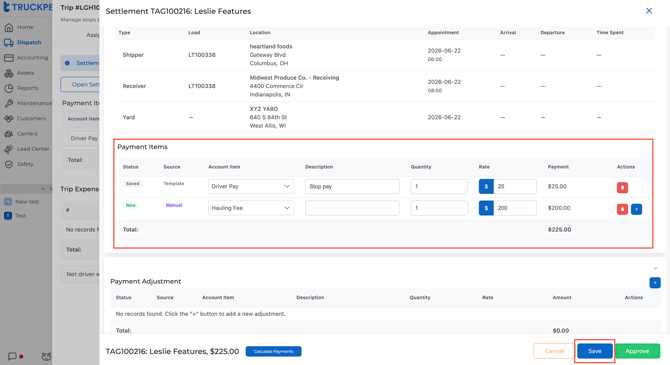Click the Lead Center icon

click(9, 149)
